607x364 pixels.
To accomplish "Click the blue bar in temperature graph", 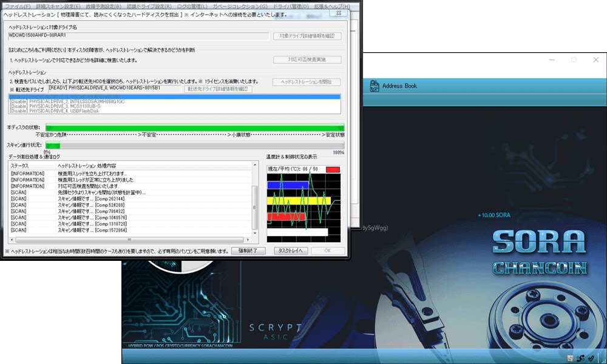I will point(288,185).
